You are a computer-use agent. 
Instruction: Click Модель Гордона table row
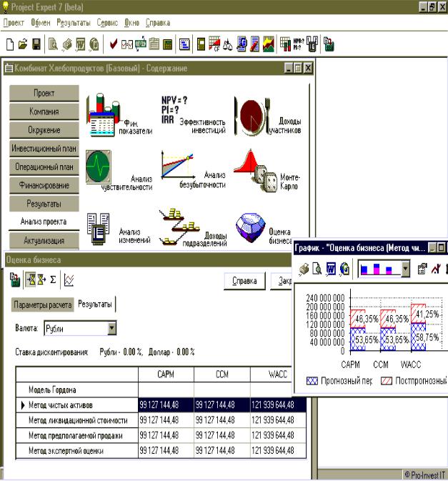[x=161, y=390]
